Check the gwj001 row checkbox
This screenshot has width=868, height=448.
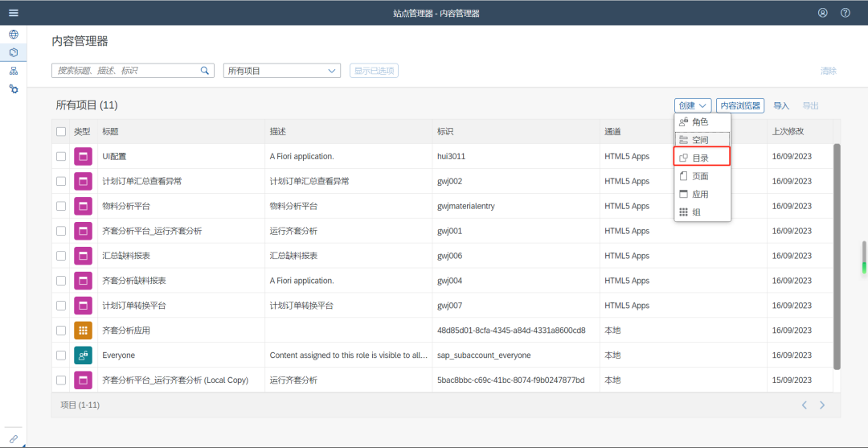point(61,231)
